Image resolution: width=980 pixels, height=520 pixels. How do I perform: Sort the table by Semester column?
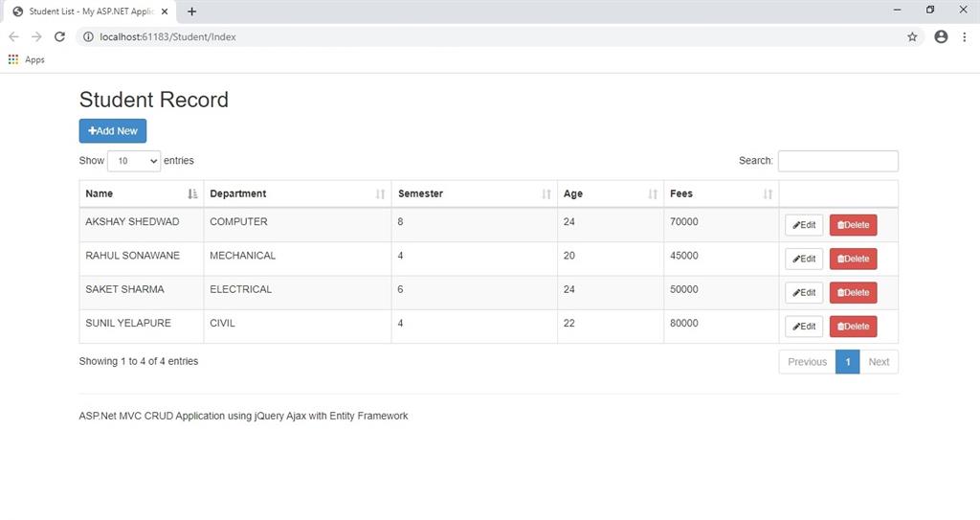(x=474, y=193)
